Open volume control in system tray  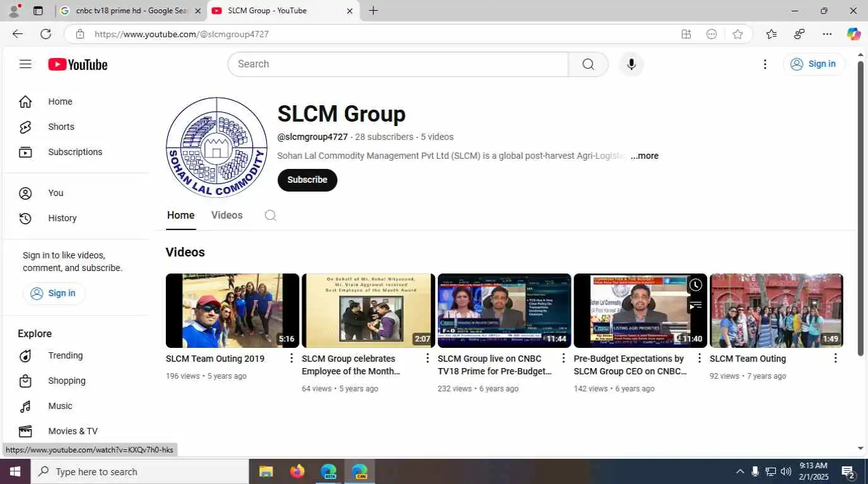[786, 471]
